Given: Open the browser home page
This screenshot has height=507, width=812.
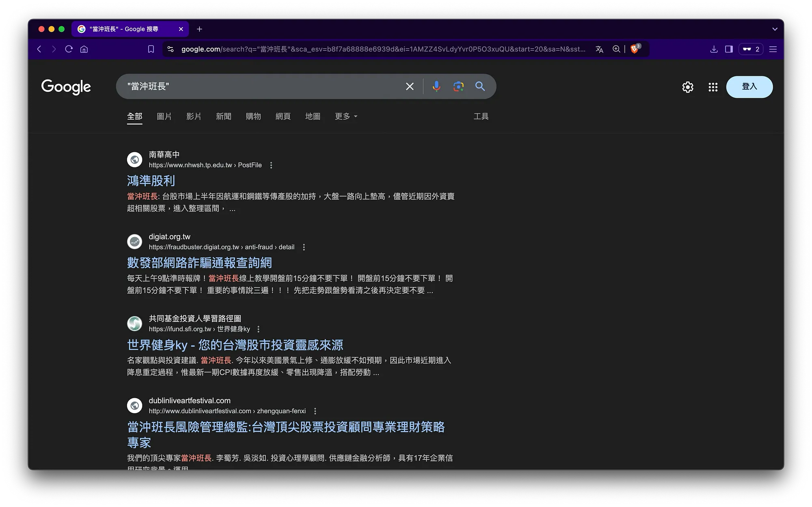Looking at the screenshot, I should tap(84, 49).
